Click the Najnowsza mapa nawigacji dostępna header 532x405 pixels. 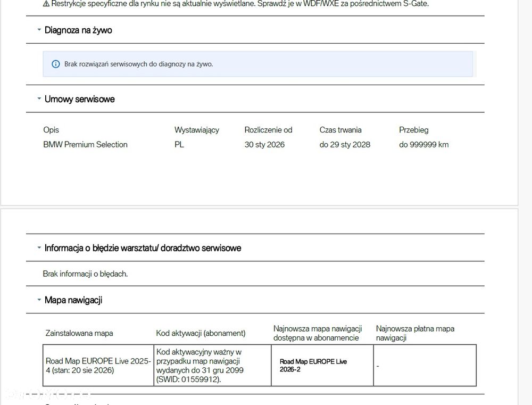point(318,333)
